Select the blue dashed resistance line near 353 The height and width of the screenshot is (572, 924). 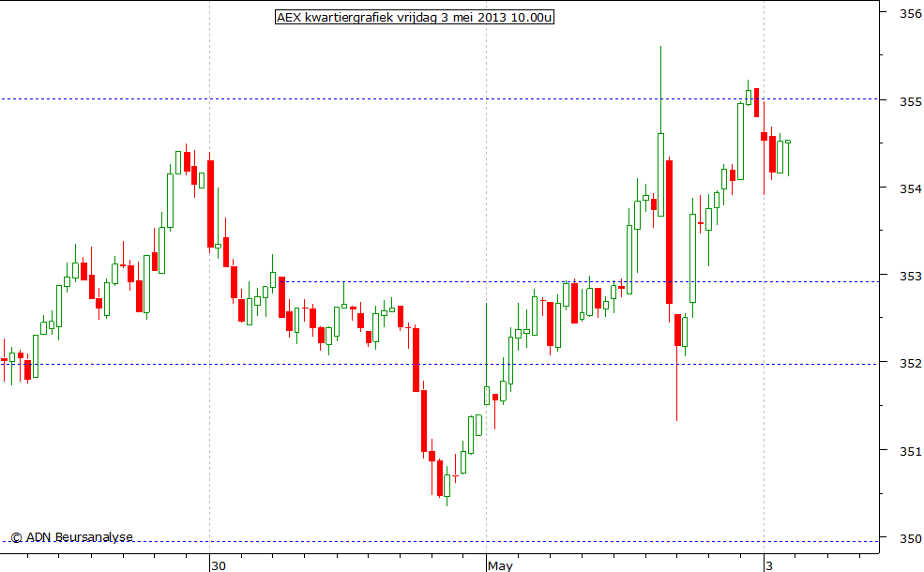(x=422, y=280)
